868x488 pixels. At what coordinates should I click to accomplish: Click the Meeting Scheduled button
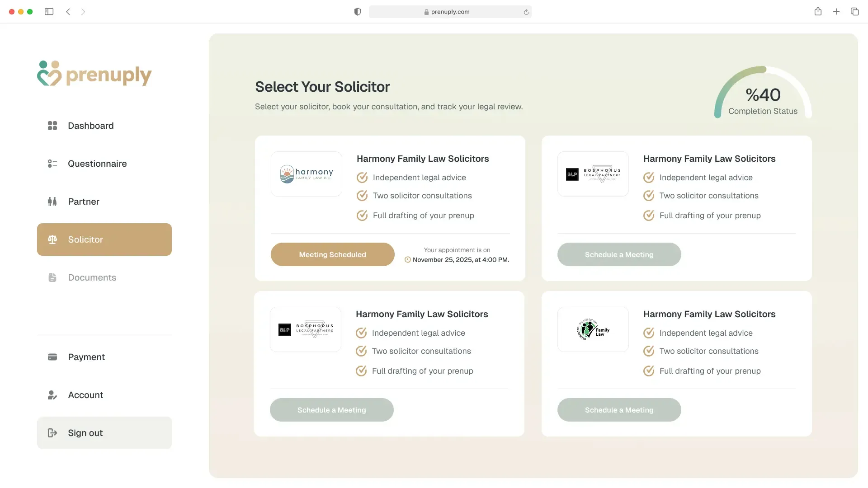333,254
